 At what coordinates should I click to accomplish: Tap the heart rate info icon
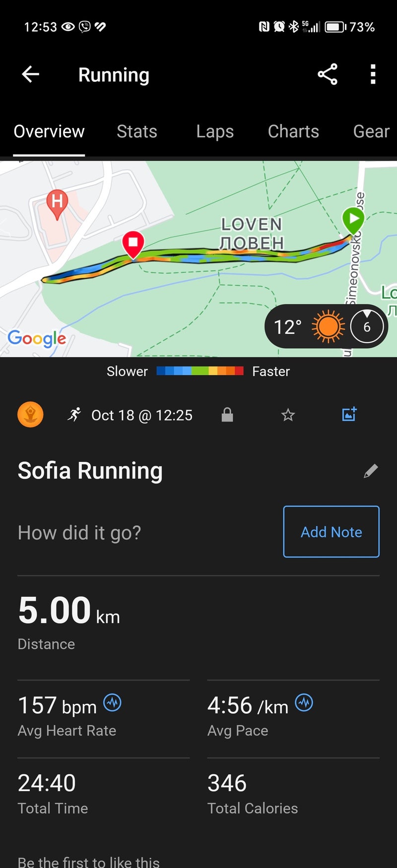pyautogui.click(x=112, y=703)
